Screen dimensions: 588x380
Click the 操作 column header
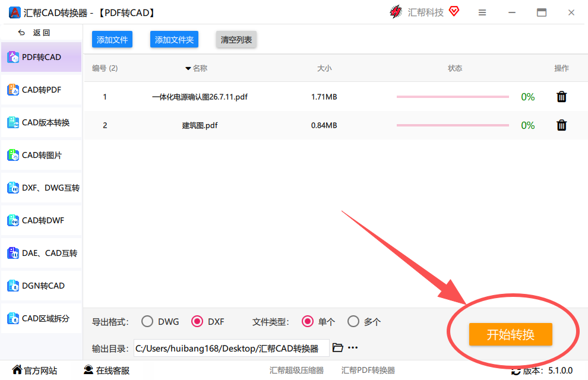(561, 68)
